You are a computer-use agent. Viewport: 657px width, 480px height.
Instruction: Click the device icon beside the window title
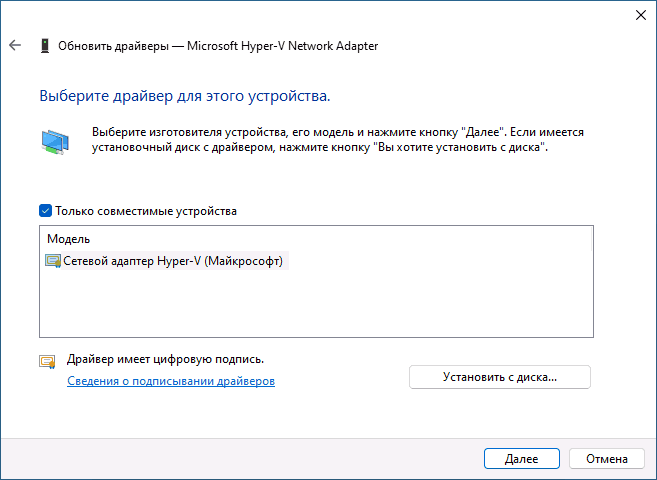45,46
